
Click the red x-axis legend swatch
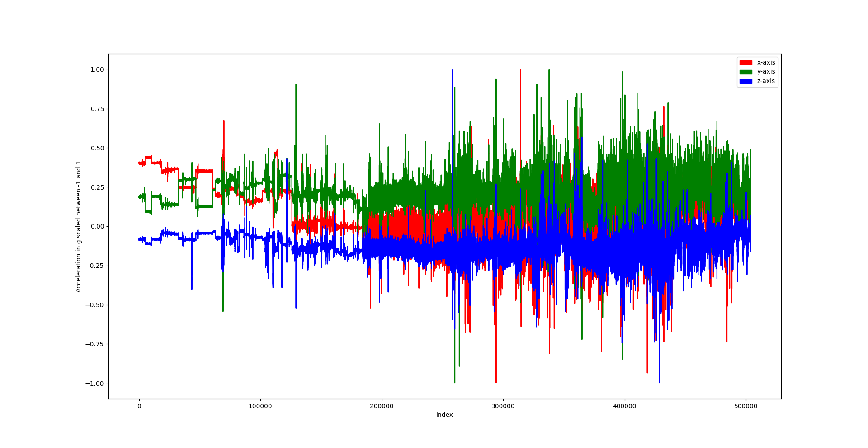tap(746, 62)
